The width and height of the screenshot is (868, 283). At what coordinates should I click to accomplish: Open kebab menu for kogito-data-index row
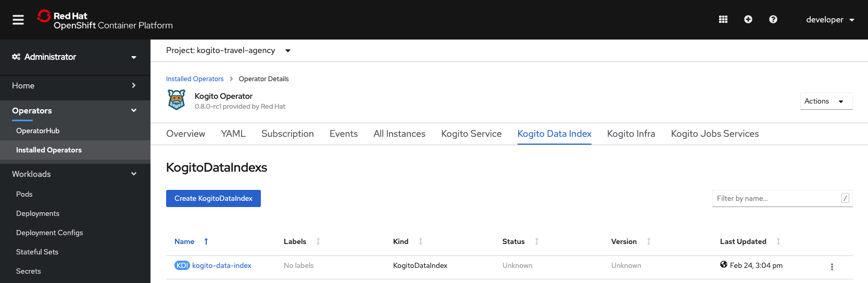(x=832, y=267)
